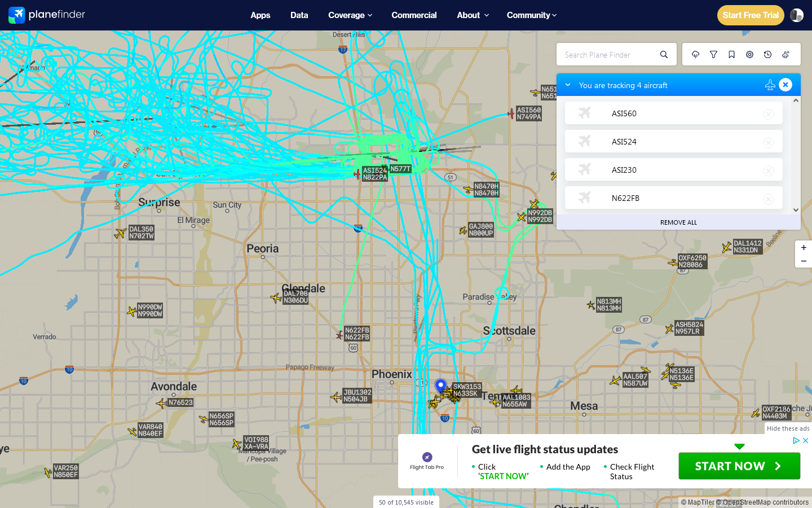Expand the About dropdown menu
The height and width of the screenshot is (508, 812).
tap(473, 15)
